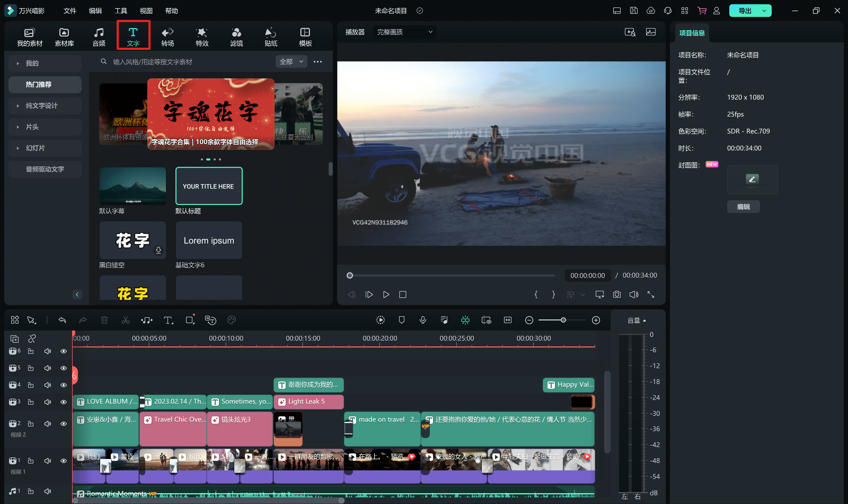Click the 编辑 cover edit button
The image size is (848, 504).
click(x=743, y=207)
